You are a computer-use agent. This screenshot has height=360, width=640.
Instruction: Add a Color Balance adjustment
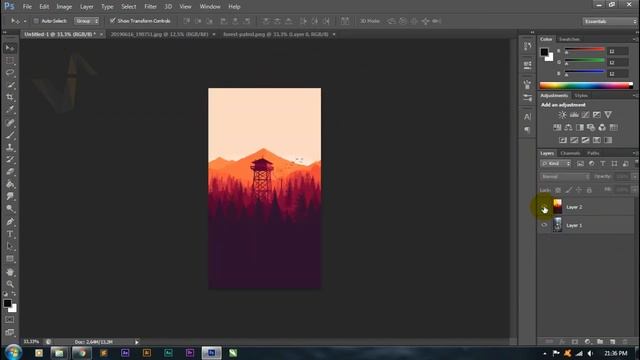coord(568,128)
